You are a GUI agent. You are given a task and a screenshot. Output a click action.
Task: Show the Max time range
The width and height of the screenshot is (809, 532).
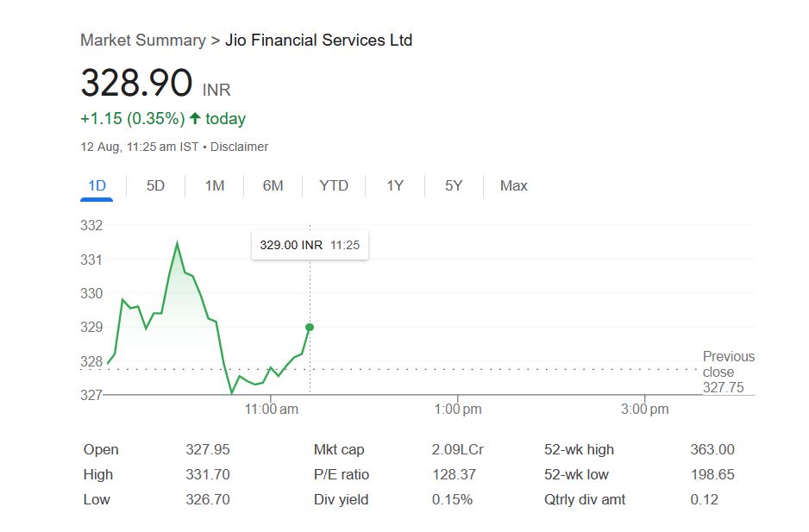coord(514,186)
